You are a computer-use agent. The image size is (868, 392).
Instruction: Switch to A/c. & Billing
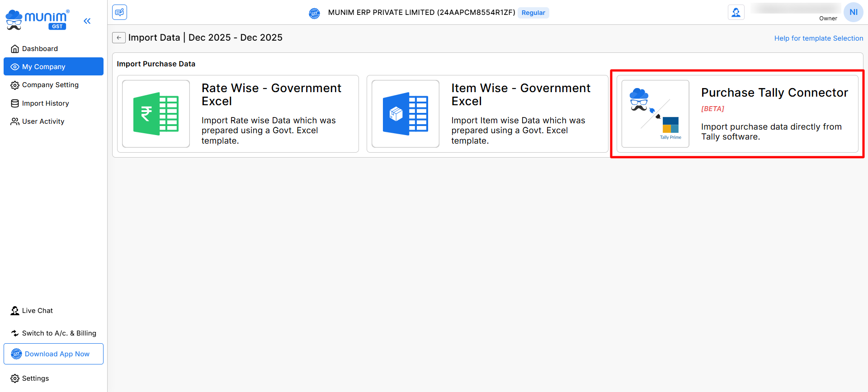(x=59, y=333)
